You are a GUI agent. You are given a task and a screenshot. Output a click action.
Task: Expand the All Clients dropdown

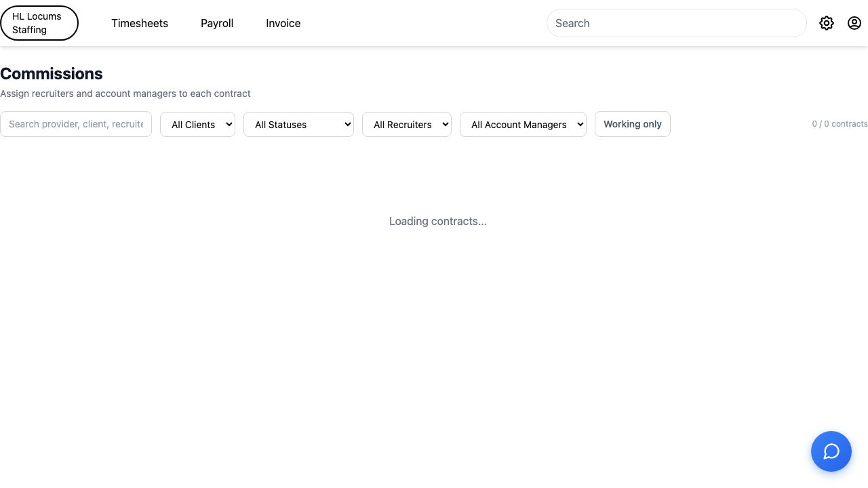pos(197,124)
